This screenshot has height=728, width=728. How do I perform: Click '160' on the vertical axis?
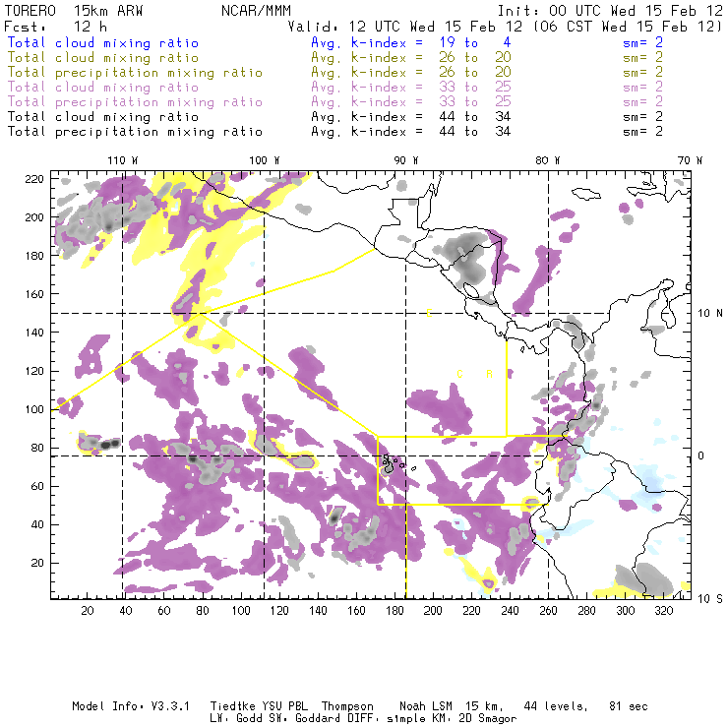pos(34,294)
